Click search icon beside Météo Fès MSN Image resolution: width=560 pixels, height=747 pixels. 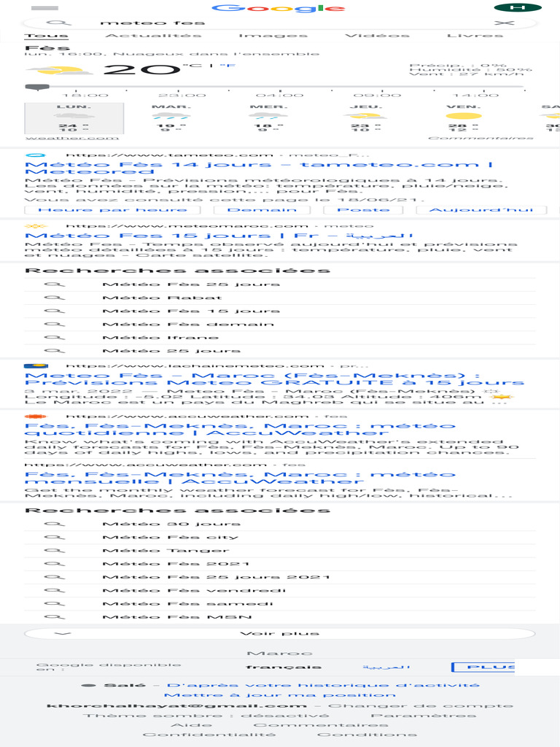click(x=54, y=617)
